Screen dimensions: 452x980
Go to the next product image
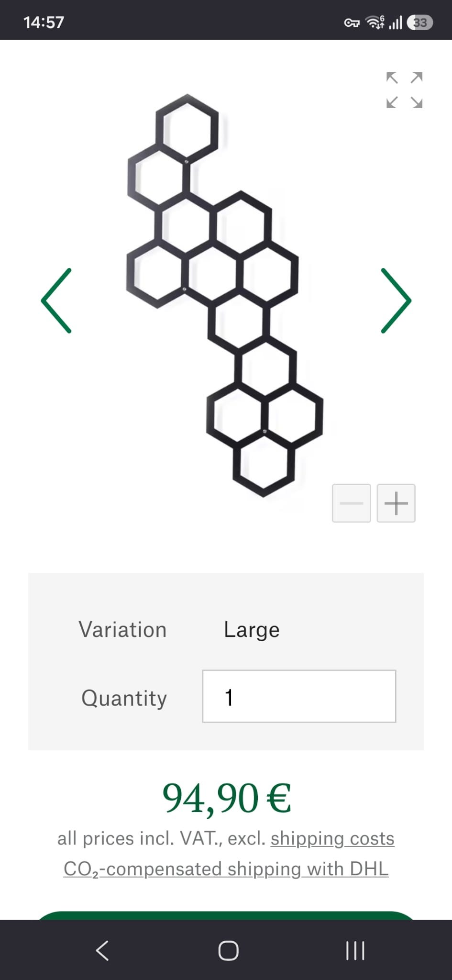396,301
